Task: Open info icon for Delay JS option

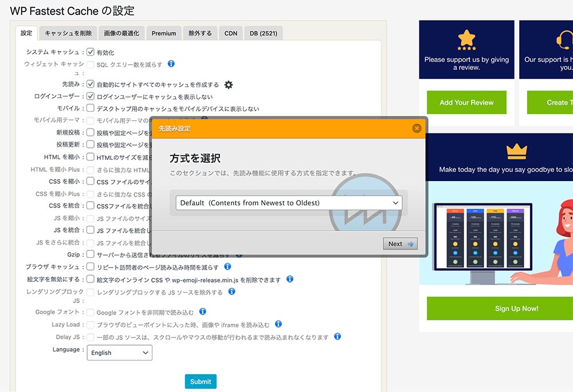Action: (337, 336)
